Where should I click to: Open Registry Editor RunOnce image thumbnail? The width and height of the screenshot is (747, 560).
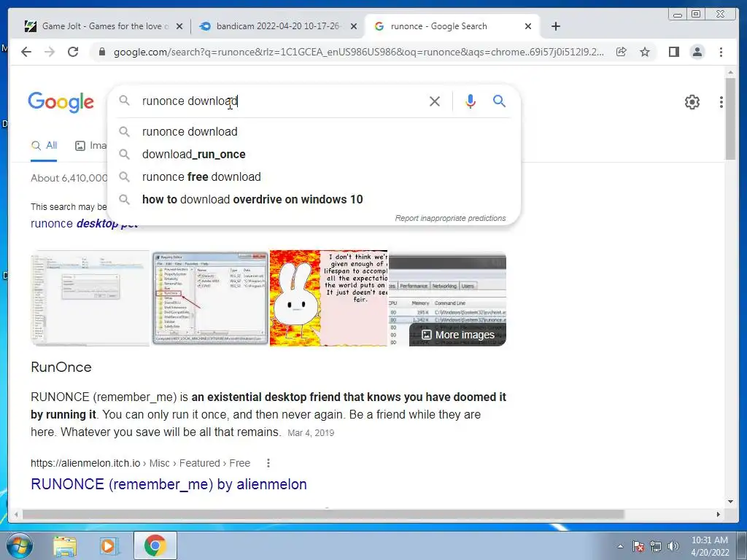[210, 298]
